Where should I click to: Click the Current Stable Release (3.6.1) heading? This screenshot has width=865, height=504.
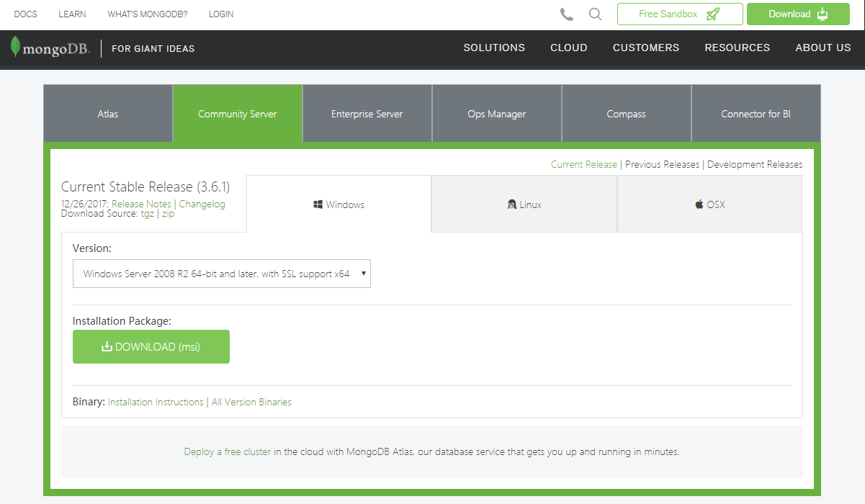click(x=145, y=187)
